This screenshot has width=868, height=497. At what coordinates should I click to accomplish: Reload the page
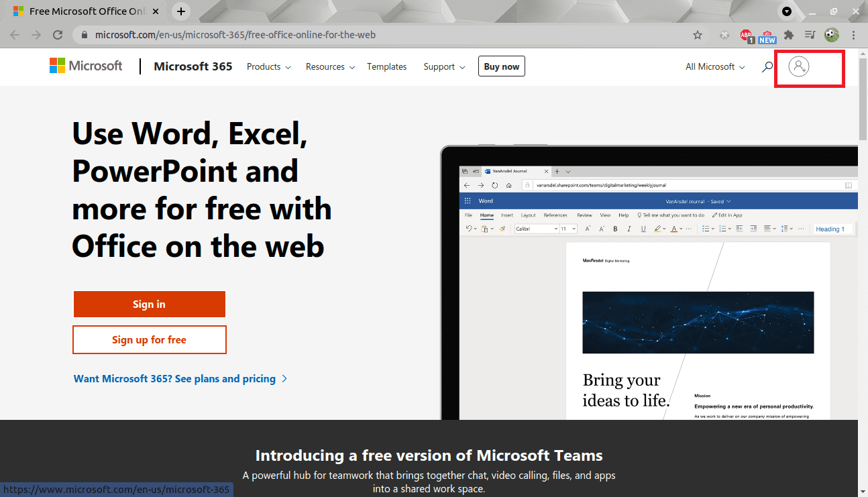pyautogui.click(x=58, y=35)
